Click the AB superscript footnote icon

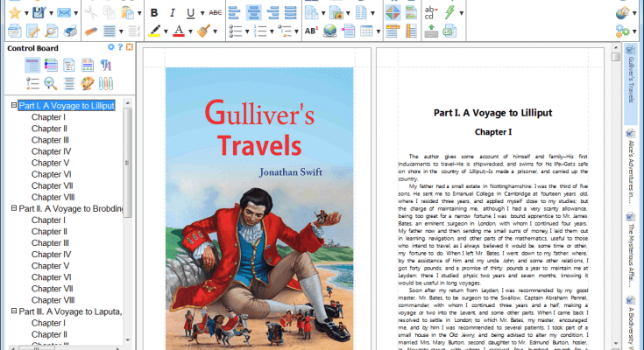click(311, 31)
